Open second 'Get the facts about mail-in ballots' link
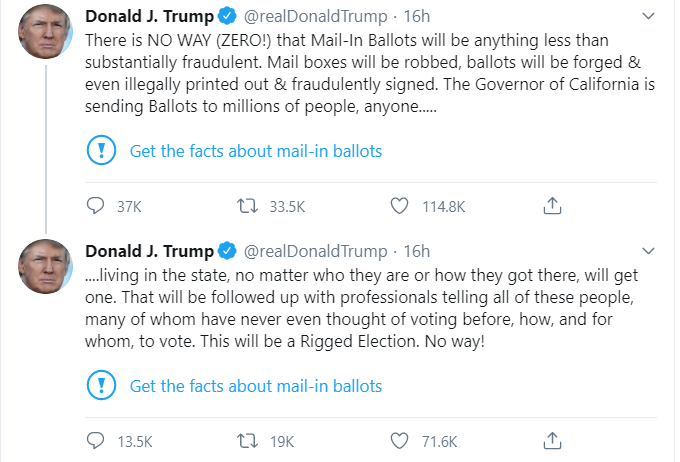The height and width of the screenshot is (462, 680). click(x=256, y=386)
